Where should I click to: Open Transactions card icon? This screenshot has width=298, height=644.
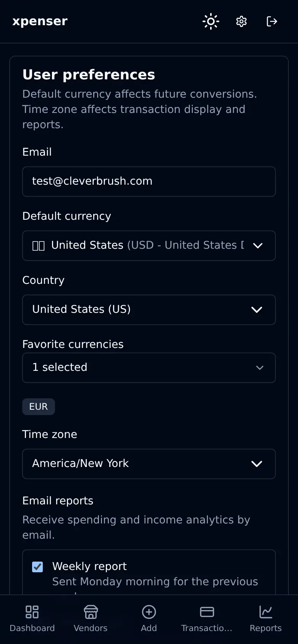[207, 612]
